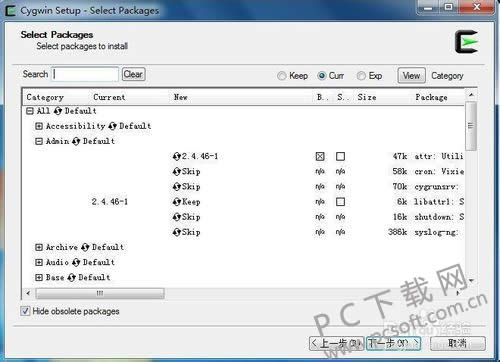The height and width of the screenshot is (362, 500).
Task: Collapse the Admin category
Action: pyautogui.click(x=39, y=141)
